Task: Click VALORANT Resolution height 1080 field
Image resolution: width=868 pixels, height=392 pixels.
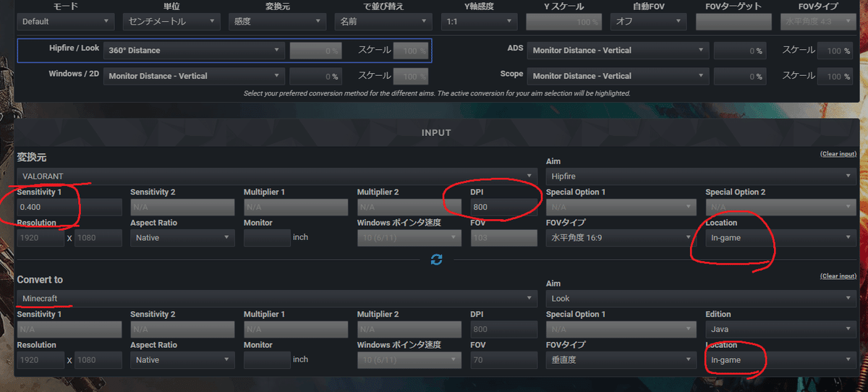Action: 98,237
